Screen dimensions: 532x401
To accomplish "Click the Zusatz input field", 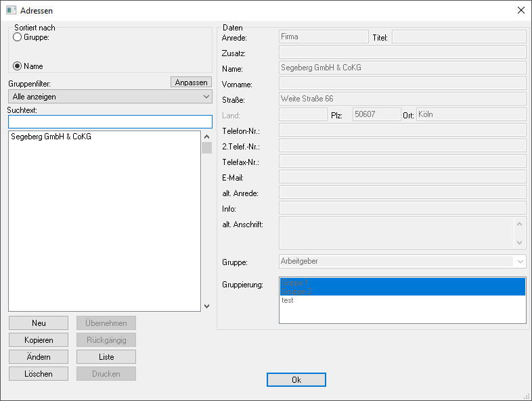I will pyautogui.click(x=403, y=52).
